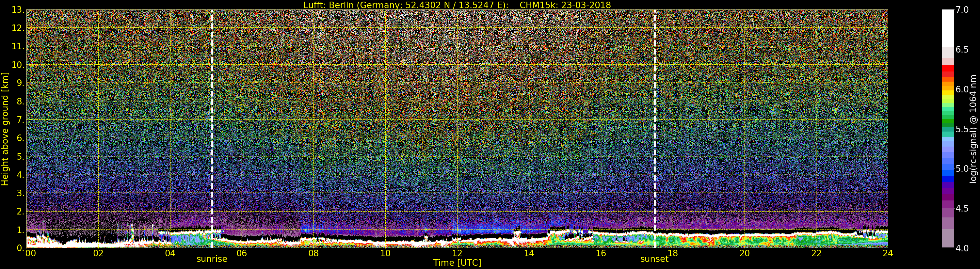The image size is (980, 269).
Task: Click the '24' time axis tick label
Action: click(x=888, y=253)
